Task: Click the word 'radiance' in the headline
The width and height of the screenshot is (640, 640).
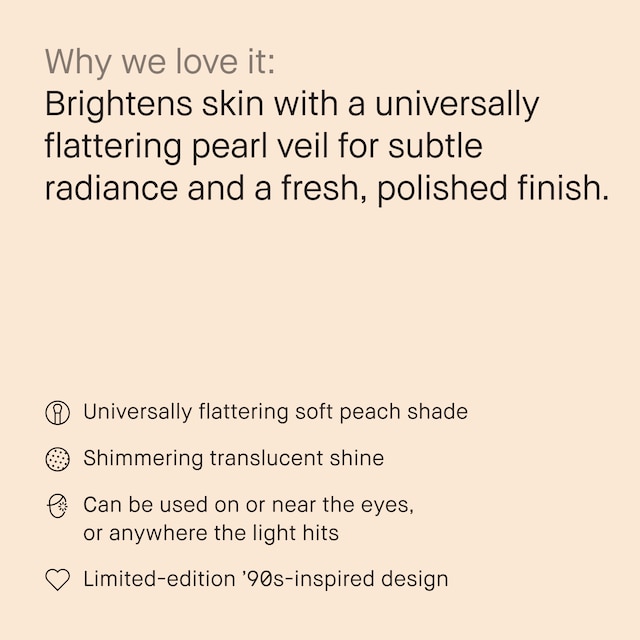Action: [111, 189]
